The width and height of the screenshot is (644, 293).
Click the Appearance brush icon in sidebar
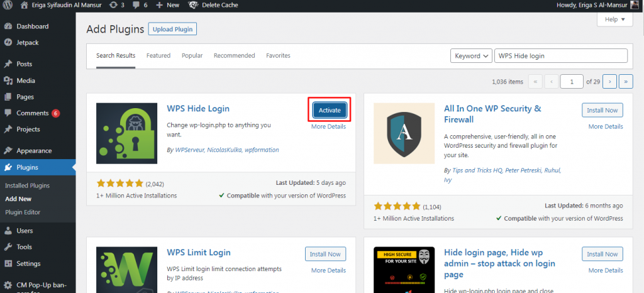pos(8,151)
